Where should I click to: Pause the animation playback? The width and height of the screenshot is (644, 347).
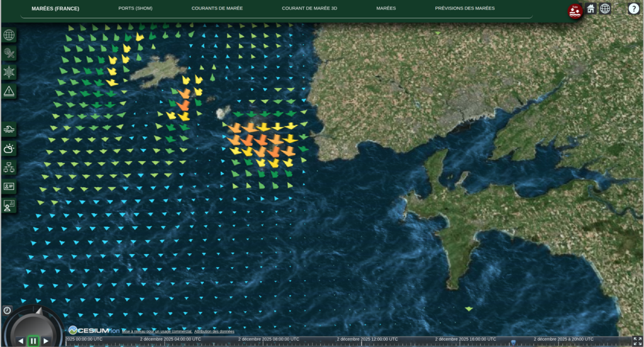pos(33,341)
